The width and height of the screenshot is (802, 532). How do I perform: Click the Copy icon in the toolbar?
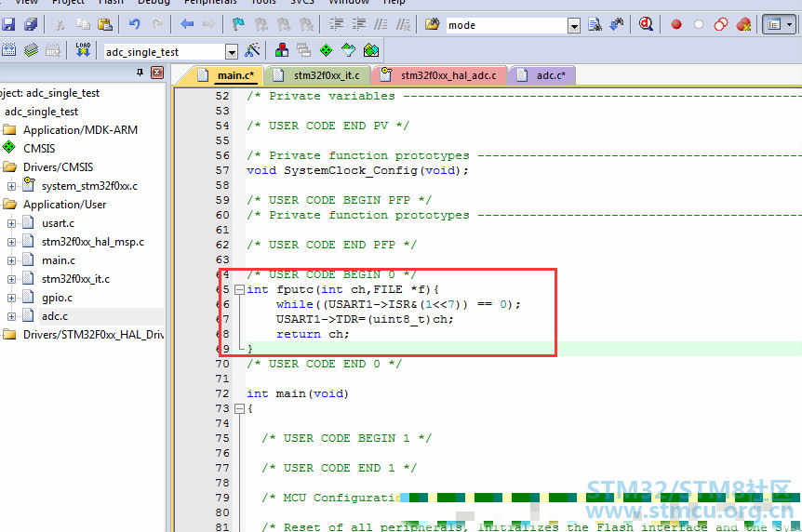click(x=83, y=24)
